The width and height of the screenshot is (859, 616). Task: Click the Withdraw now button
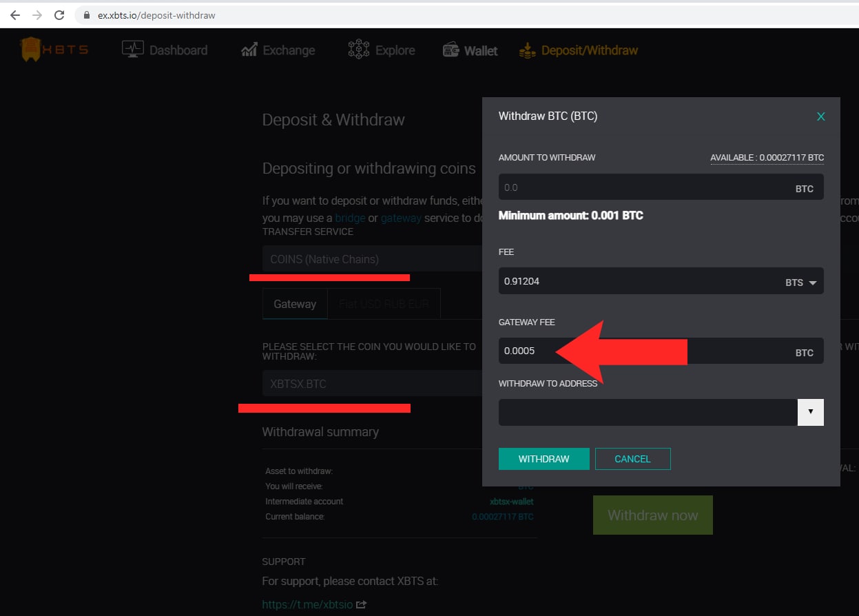(653, 515)
